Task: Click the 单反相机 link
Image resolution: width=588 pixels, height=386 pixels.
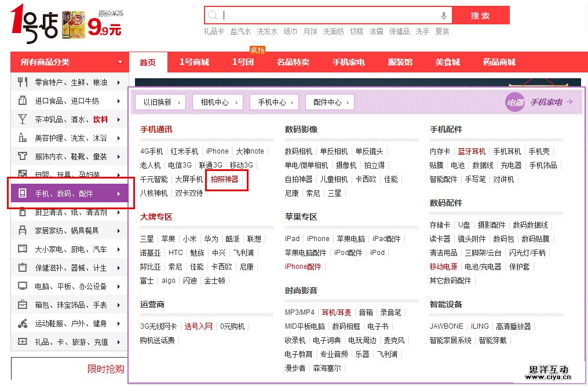Action: [334, 151]
